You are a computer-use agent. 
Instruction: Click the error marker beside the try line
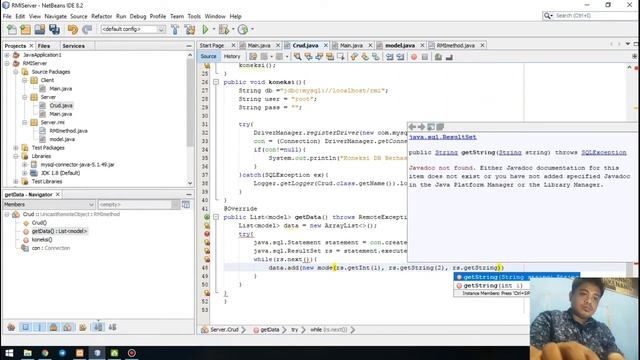(207, 234)
